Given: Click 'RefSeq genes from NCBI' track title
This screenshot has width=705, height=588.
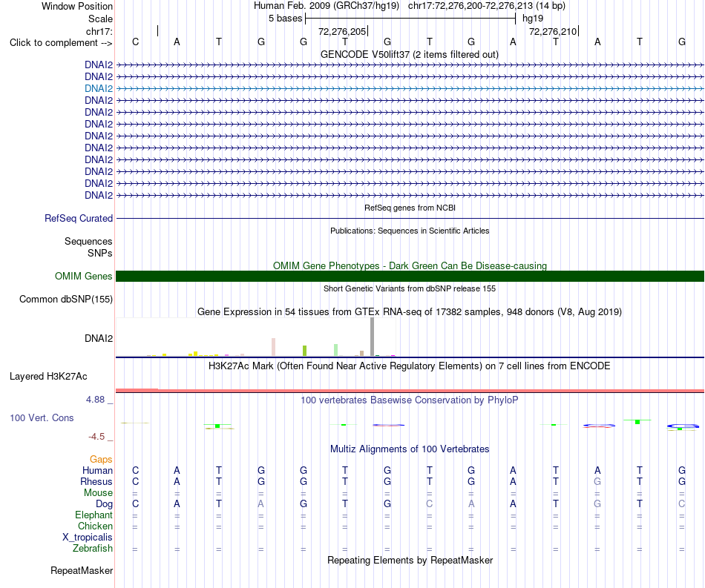Looking at the screenshot, I should click(x=410, y=208).
